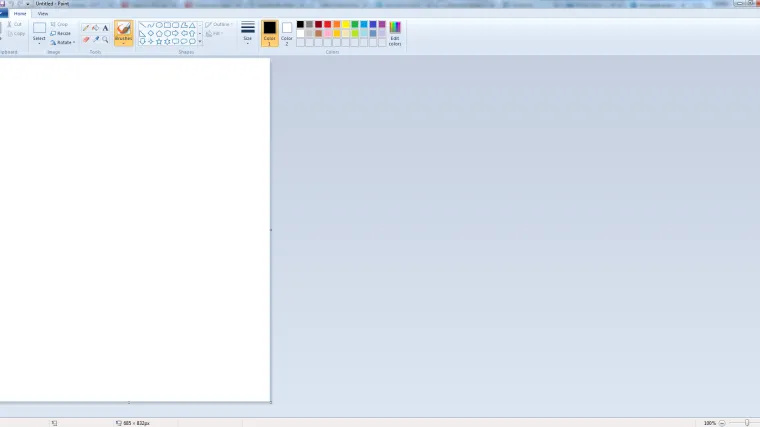This screenshot has width=760, height=427.
Task: Choose the Six-point star shape
Action: pyautogui.click(x=167, y=42)
